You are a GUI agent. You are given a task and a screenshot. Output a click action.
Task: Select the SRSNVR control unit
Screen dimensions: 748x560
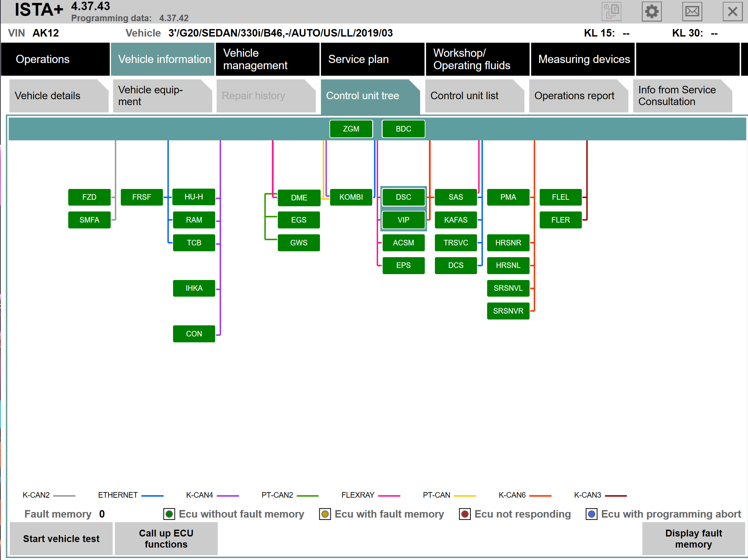pyautogui.click(x=508, y=311)
